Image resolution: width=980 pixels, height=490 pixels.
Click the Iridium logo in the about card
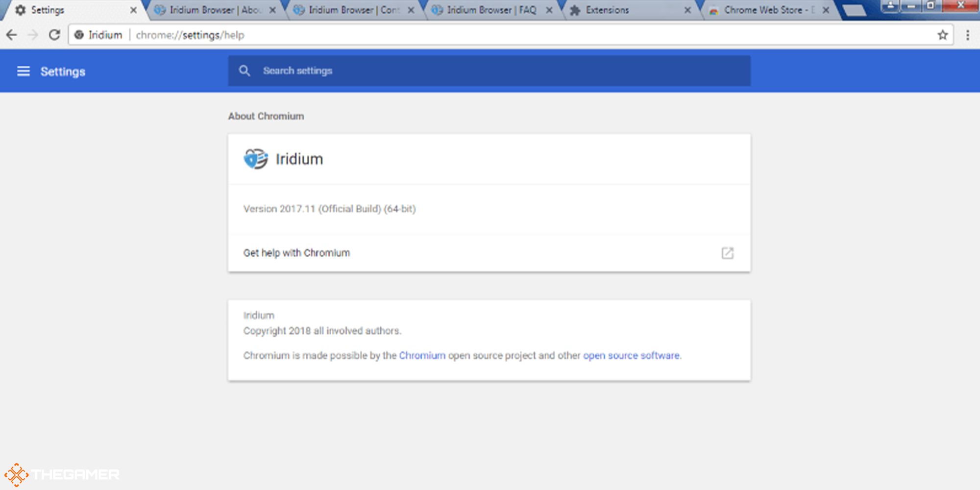256,159
